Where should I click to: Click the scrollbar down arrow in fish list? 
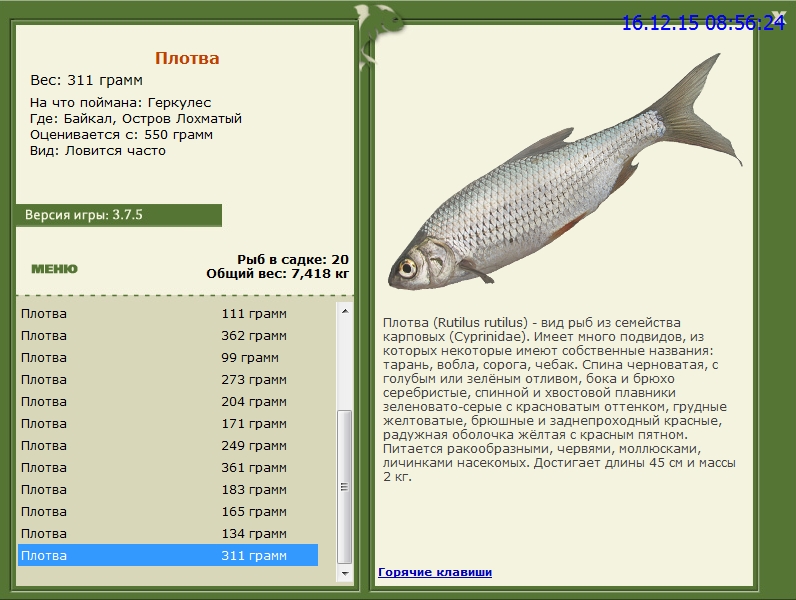(345, 574)
